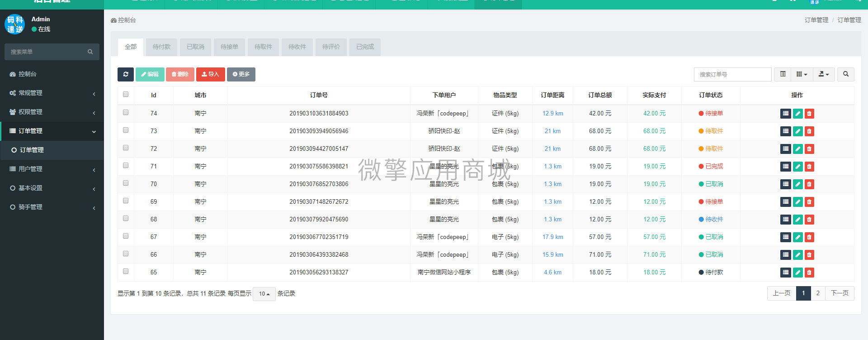
Task: Click the 搜索订单号 search field
Action: click(732, 74)
